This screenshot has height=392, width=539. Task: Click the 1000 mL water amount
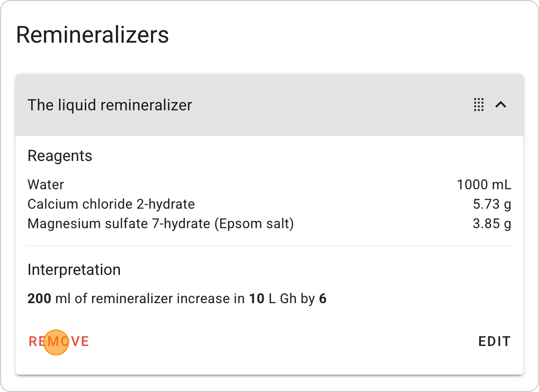(x=484, y=185)
